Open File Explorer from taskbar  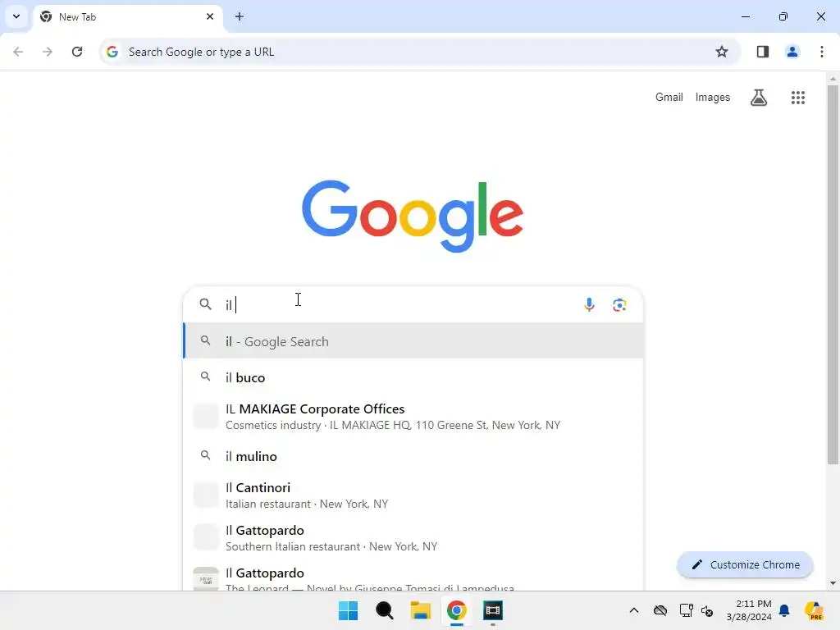pos(421,610)
